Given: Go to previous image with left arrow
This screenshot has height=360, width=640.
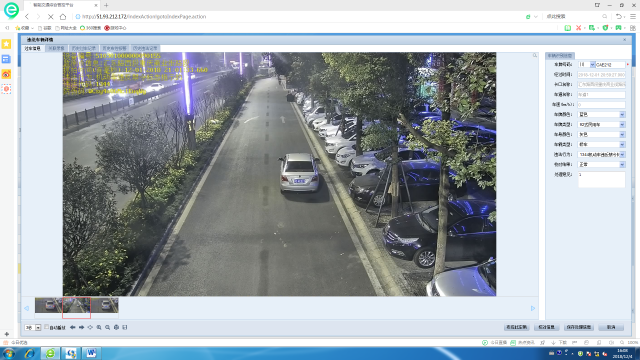Looking at the screenshot, I should 73,327.
